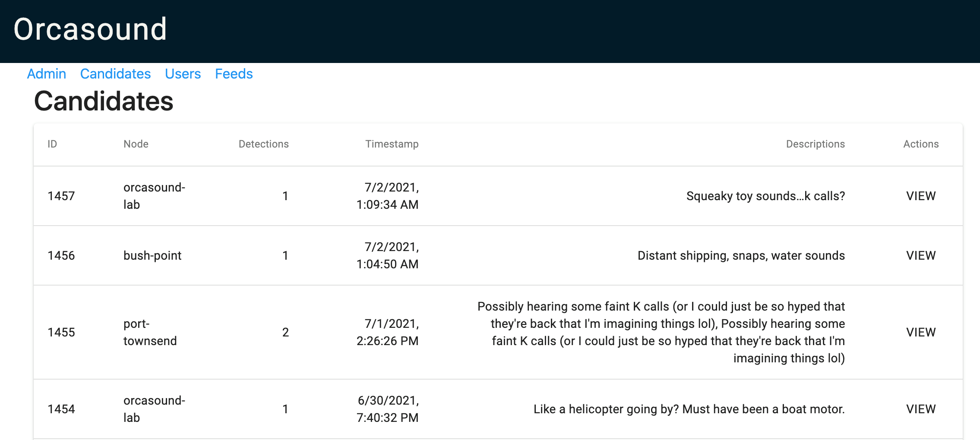Screen dimensions: 980x440
Task: Click detections count 2 for port-townsend
Action: point(285,332)
